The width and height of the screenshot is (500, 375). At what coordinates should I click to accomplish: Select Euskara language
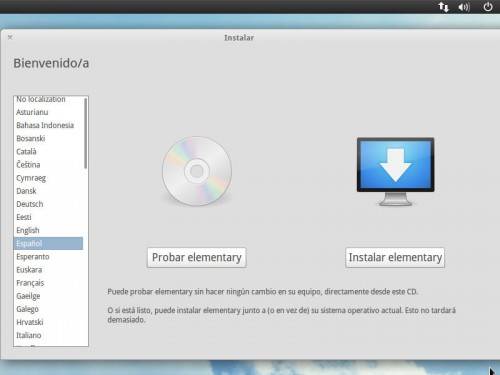pos(48,270)
